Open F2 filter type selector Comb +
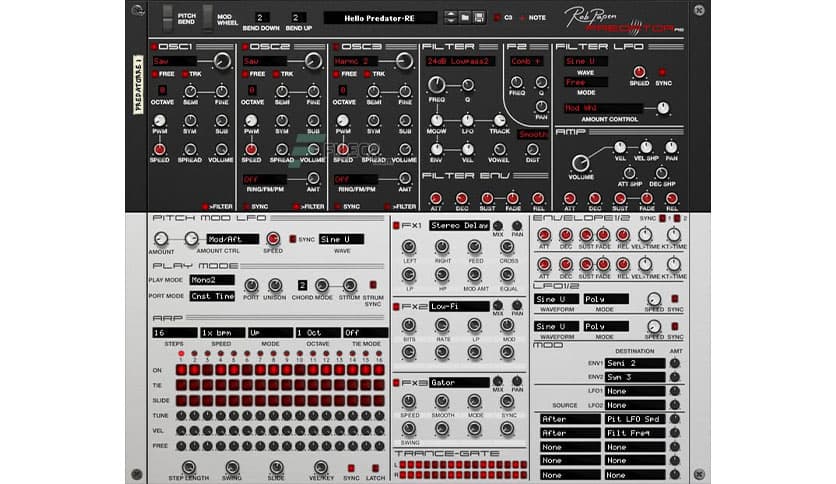The width and height of the screenshot is (836, 484). (x=526, y=61)
